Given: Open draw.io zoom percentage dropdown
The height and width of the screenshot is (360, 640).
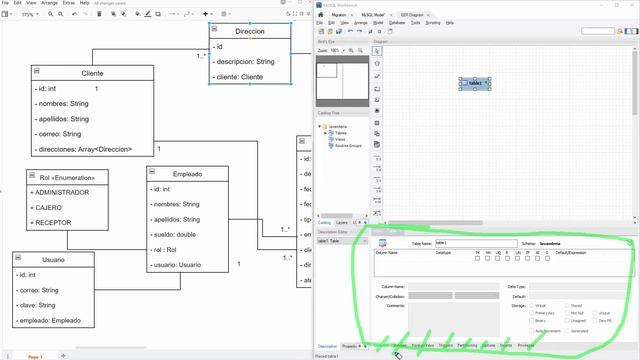Looking at the screenshot, I should pos(30,14).
